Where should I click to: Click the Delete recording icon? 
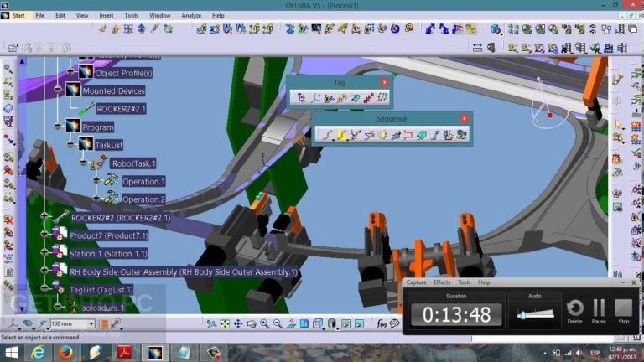tap(574, 312)
